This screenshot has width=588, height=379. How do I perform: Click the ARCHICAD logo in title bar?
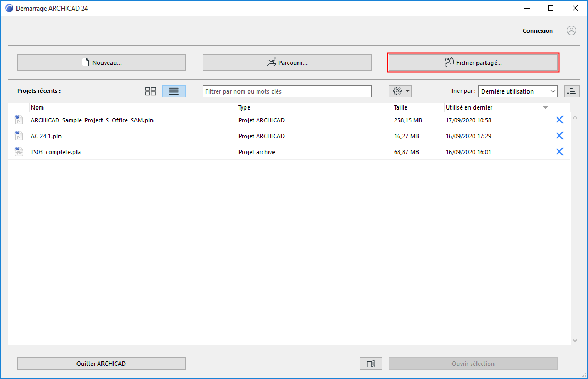pyautogui.click(x=9, y=9)
